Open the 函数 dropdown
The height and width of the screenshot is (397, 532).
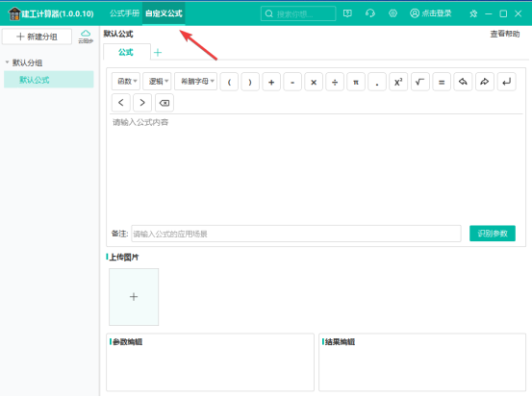126,82
